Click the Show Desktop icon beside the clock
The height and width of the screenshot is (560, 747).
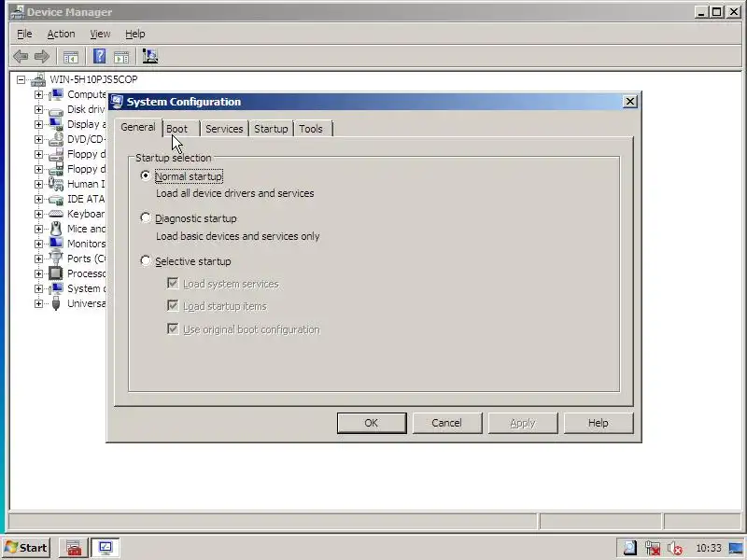tap(737, 548)
